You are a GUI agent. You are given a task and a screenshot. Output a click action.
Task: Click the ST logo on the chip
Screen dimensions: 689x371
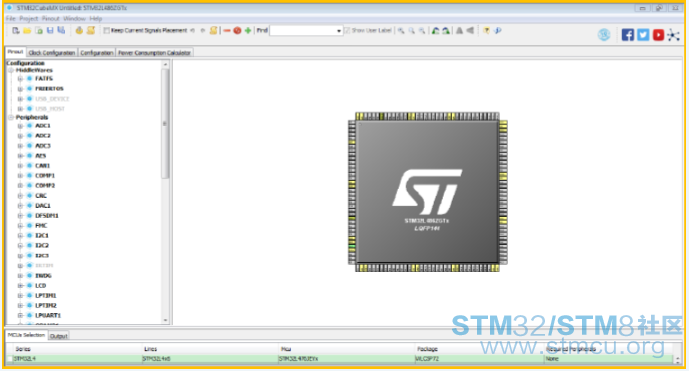pyautogui.click(x=427, y=192)
